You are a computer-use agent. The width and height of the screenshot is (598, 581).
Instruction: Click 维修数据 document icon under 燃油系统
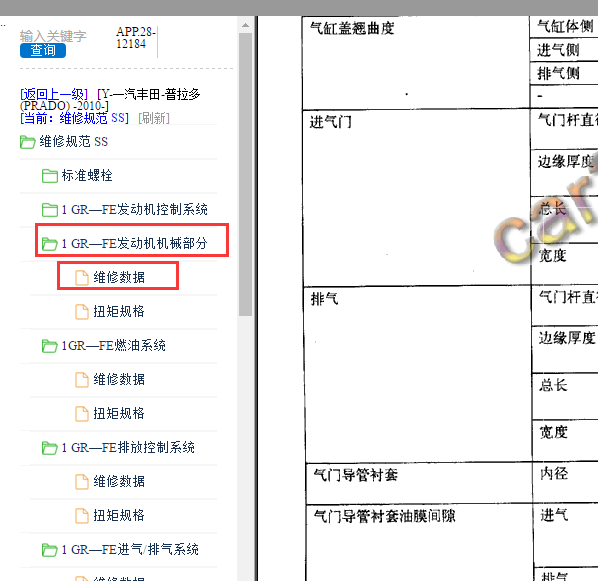[82, 380]
